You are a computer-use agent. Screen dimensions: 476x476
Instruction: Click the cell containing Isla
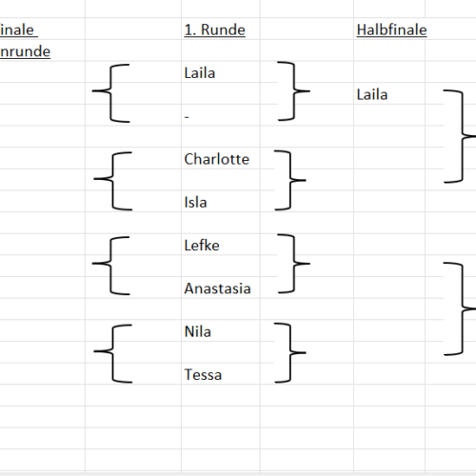pos(221,201)
